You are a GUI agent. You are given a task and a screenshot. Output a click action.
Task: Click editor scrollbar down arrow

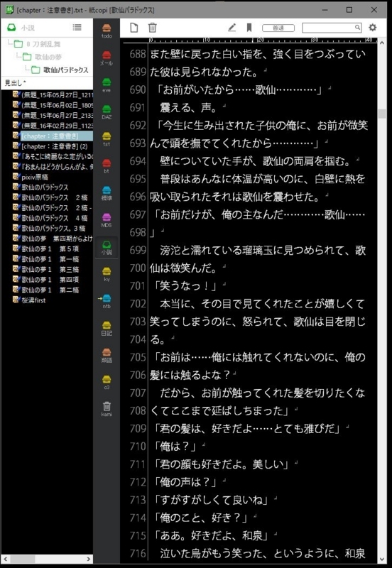tap(382, 559)
